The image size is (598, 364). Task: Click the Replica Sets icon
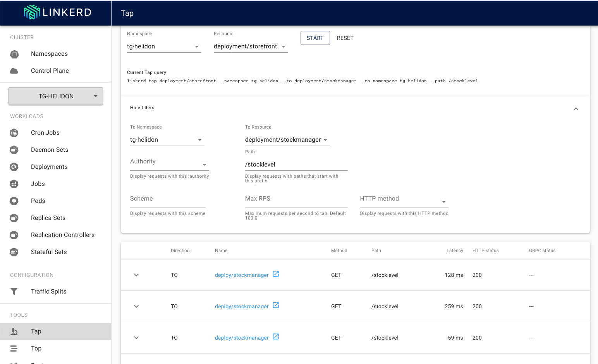(14, 218)
